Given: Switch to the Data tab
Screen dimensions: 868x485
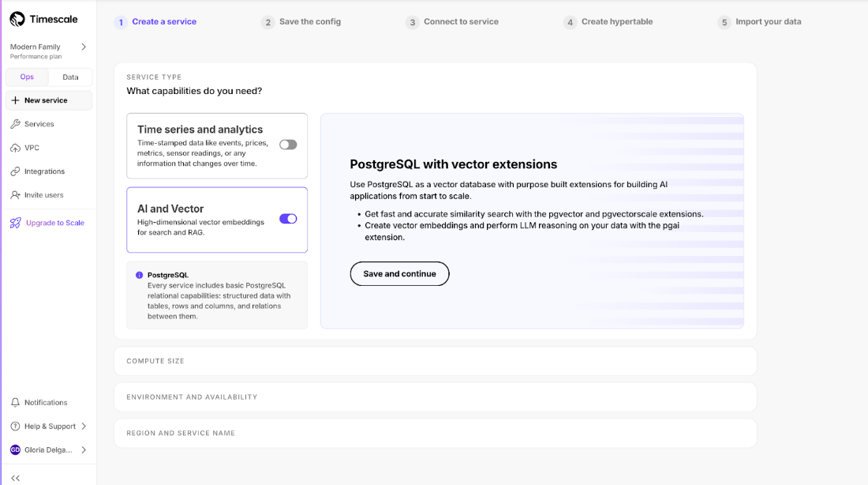Looking at the screenshot, I should click(70, 77).
